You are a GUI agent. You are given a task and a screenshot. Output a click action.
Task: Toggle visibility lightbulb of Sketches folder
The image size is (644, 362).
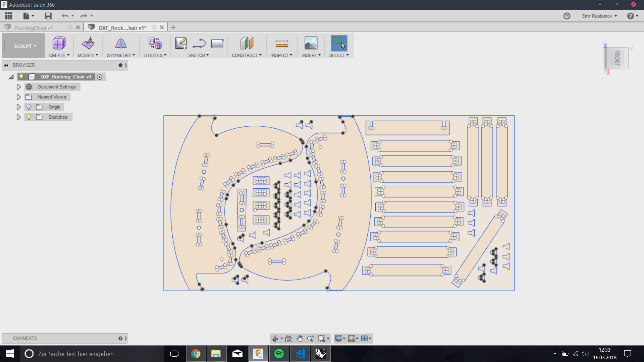click(x=29, y=117)
